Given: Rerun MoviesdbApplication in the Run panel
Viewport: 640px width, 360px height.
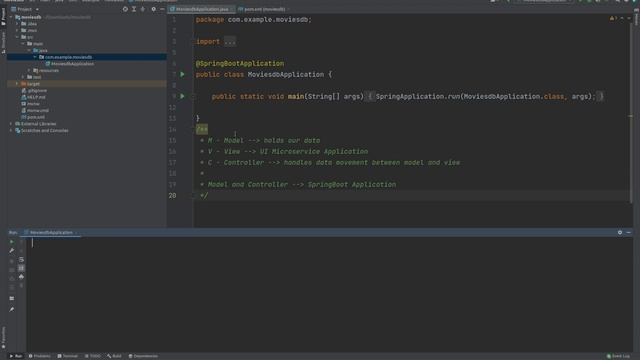Looking at the screenshot, I should [12, 242].
